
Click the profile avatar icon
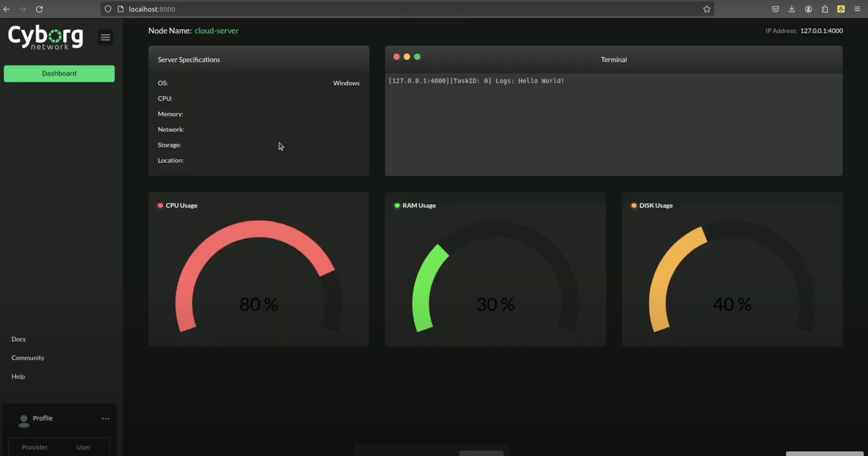click(24, 421)
